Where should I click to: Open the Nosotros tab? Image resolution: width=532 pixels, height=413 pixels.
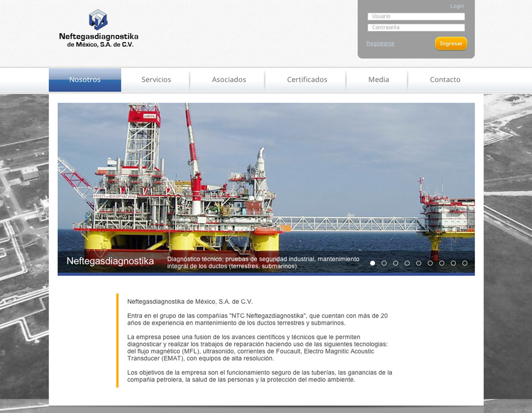(85, 80)
